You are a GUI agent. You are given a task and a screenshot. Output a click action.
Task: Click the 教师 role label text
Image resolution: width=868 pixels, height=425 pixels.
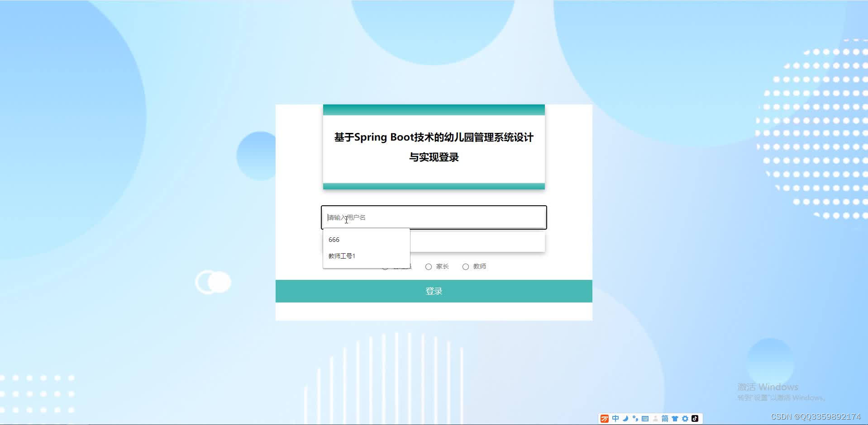[480, 267]
